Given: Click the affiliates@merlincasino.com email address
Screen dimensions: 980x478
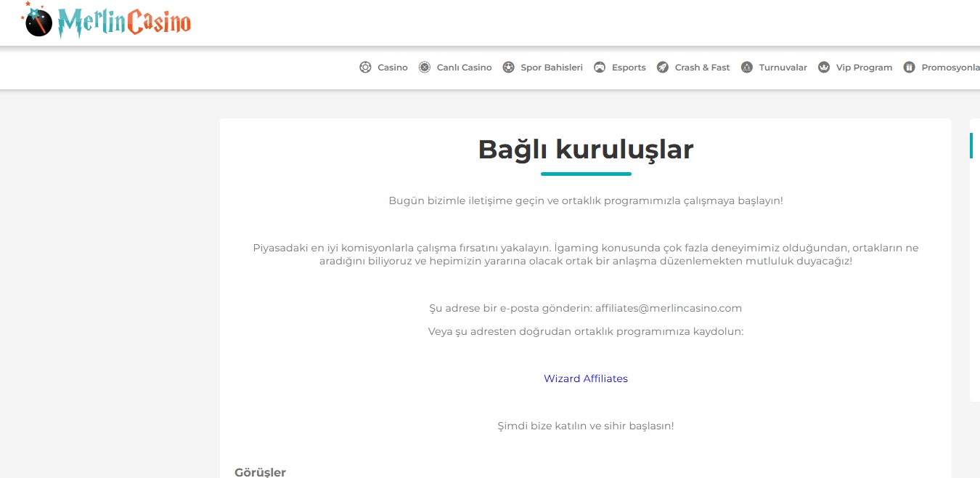Looking at the screenshot, I should pyautogui.click(x=668, y=308).
